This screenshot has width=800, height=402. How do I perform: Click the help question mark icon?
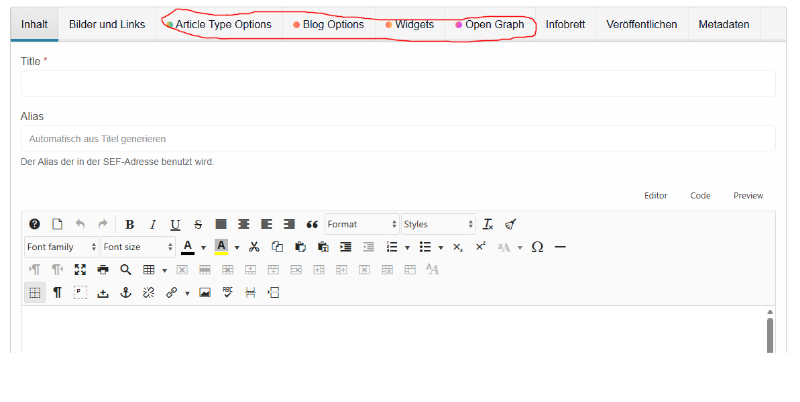(35, 225)
